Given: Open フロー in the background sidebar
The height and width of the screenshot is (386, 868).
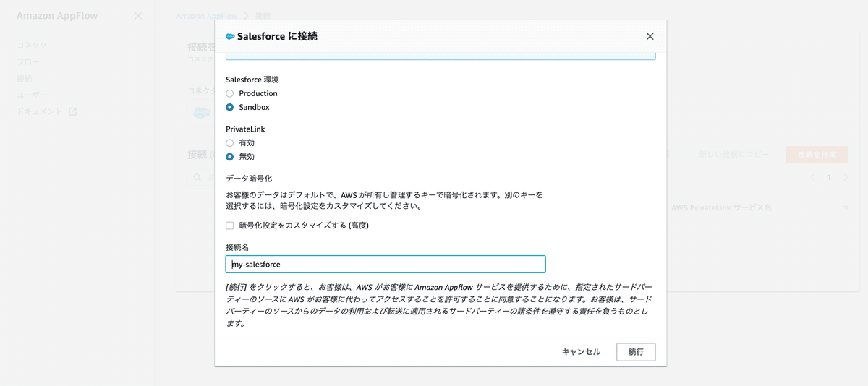Looking at the screenshot, I should [28, 61].
